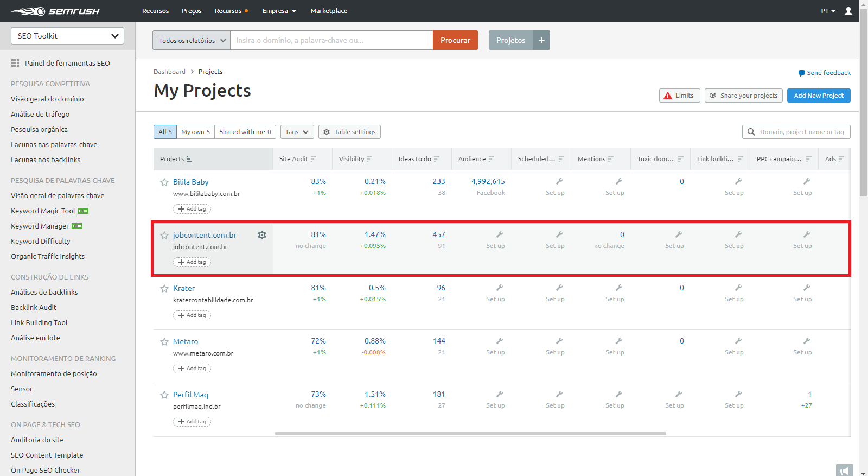
Task: Open Marketplace in the top menu
Action: coord(329,11)
